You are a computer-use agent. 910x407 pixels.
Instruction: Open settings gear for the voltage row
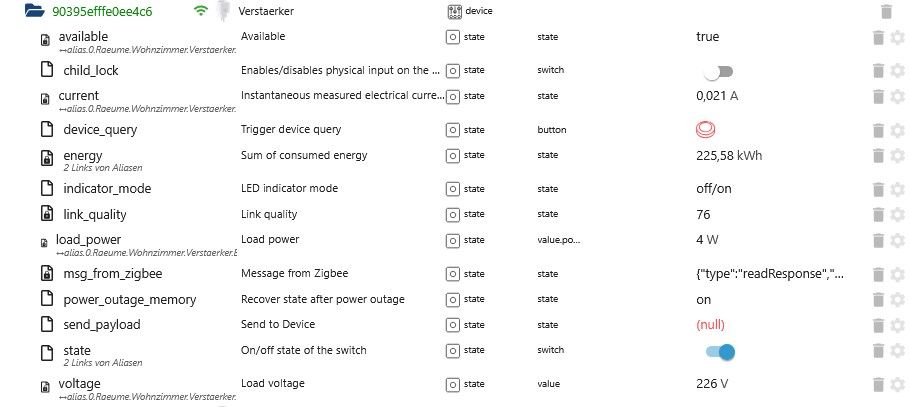coord(897,384)
